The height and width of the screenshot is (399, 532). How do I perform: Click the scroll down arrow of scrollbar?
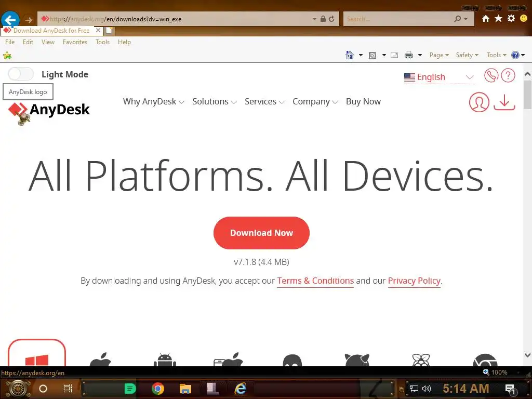click(527, 355)
